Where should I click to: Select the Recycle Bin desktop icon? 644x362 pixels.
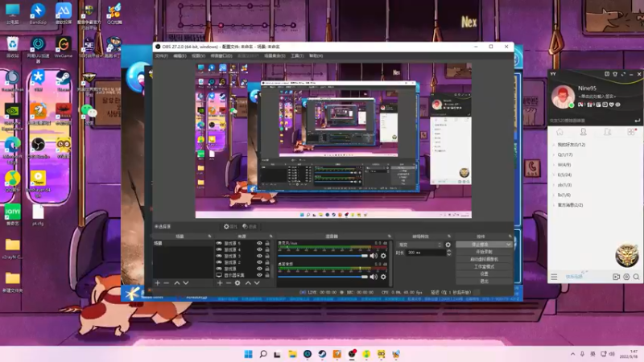12,47
